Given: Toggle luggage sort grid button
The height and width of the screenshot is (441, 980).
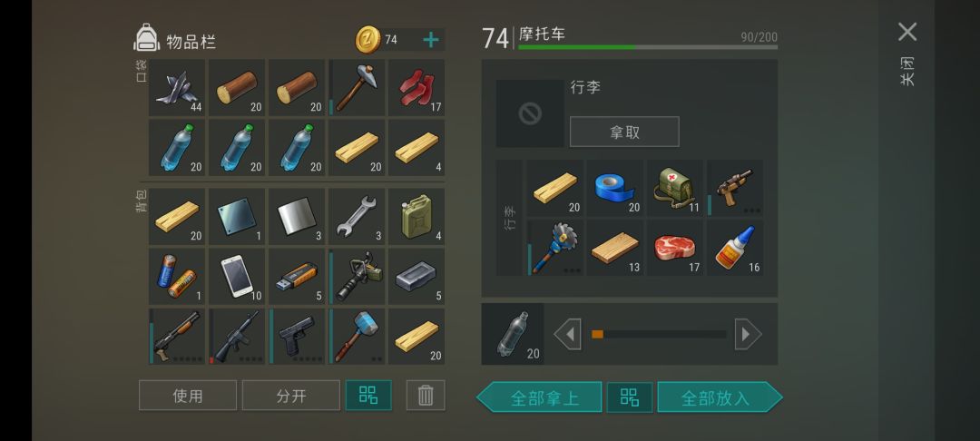Looking at the screenshot, I should (x=630, y=397).
